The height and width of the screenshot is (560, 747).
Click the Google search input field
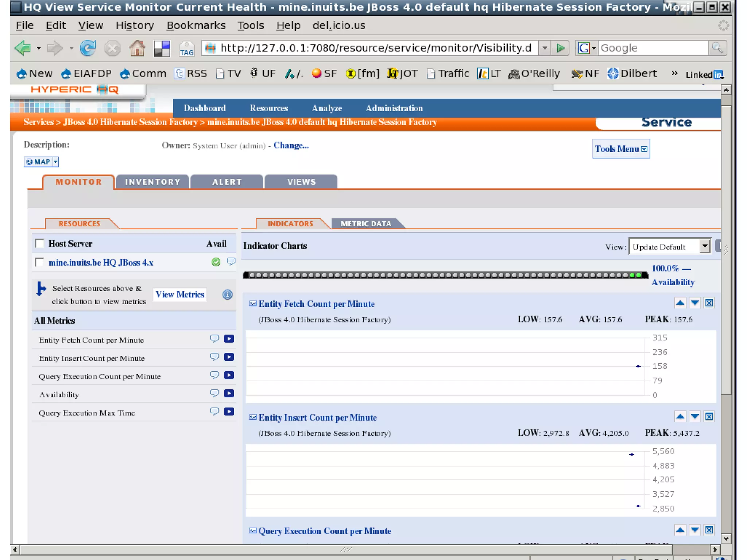[x=653, y=48]
